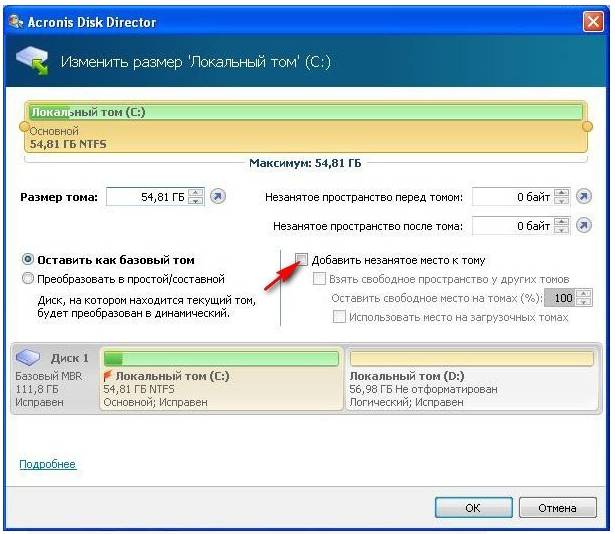Check Использовать место на загрузочных томах
This screenshot has height=534, width=615.
pos(339,317)
